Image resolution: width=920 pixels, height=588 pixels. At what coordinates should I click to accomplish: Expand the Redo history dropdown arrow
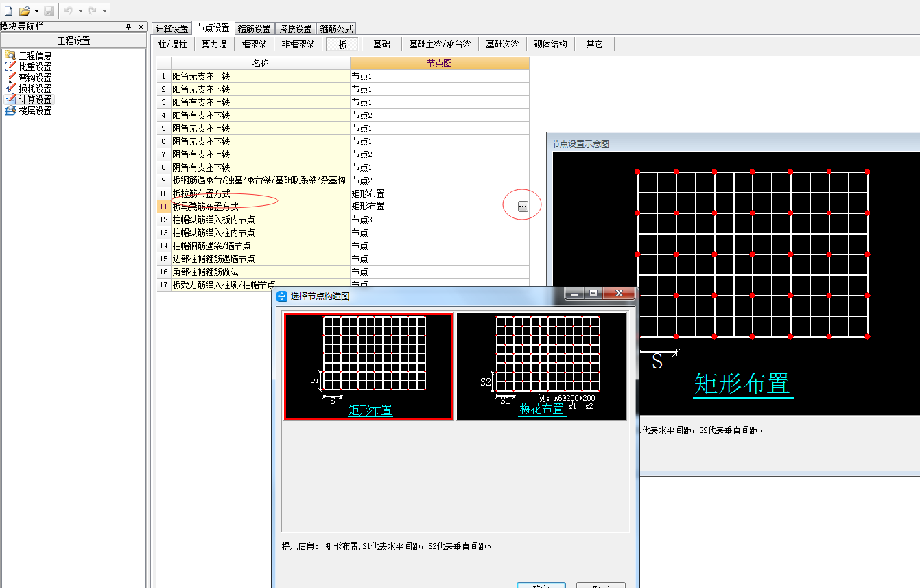click(104, 12)
